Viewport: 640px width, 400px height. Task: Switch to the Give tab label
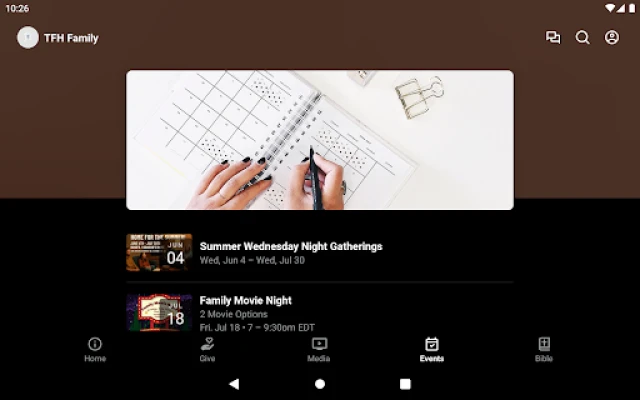(207, 358)
